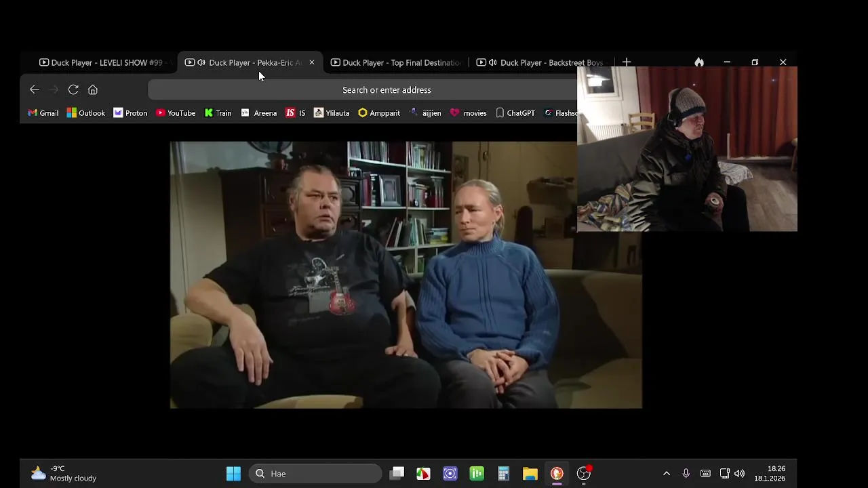Focus the Search or enter address bar
This screenshot has width=868, height=488.
387,89
